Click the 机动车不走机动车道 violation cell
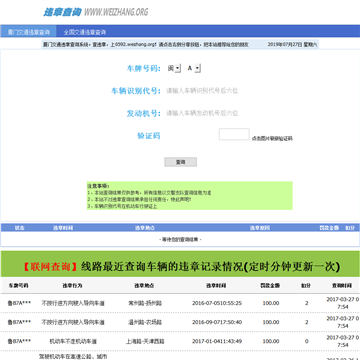The height and width of the screenshot is (360, 360). (73, 341)
